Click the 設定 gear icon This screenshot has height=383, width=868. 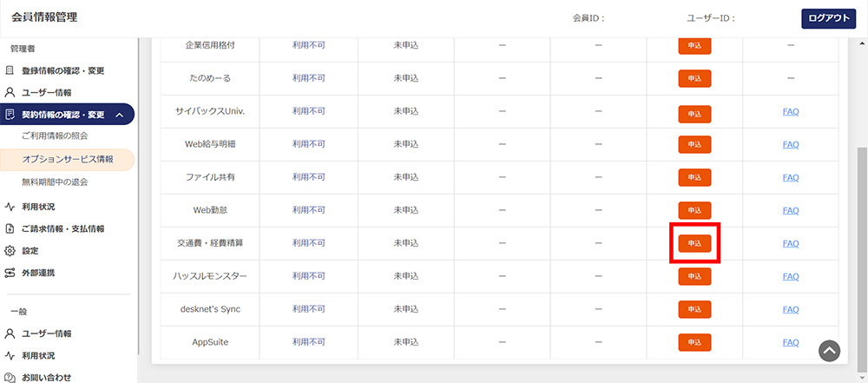click(x=10, y=250)
